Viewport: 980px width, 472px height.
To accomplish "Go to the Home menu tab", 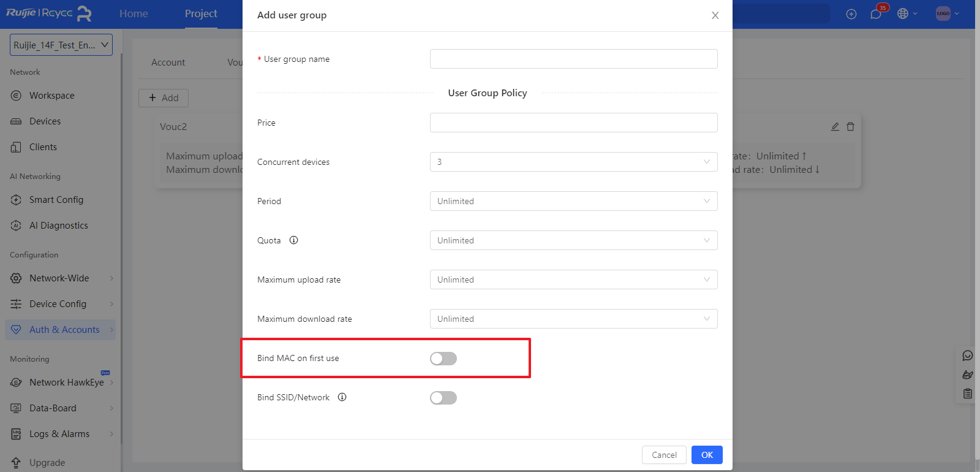I will 134,13.
